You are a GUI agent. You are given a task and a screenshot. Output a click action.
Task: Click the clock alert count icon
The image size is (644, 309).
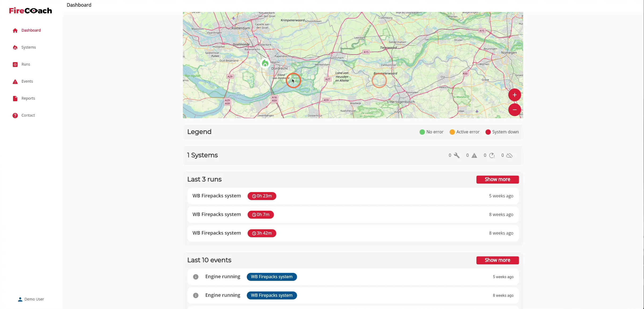click(x=492, y=155)
